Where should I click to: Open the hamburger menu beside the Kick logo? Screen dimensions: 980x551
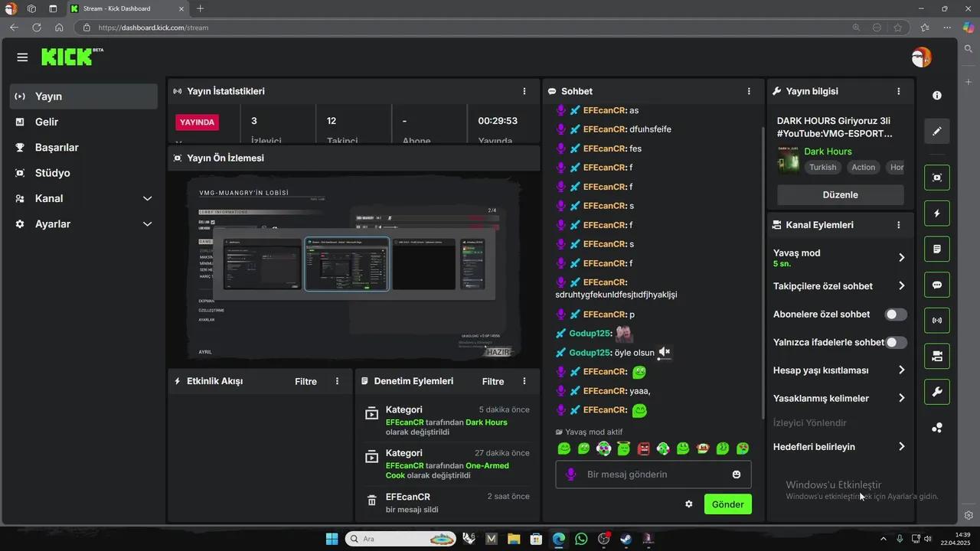click(22, 57)
